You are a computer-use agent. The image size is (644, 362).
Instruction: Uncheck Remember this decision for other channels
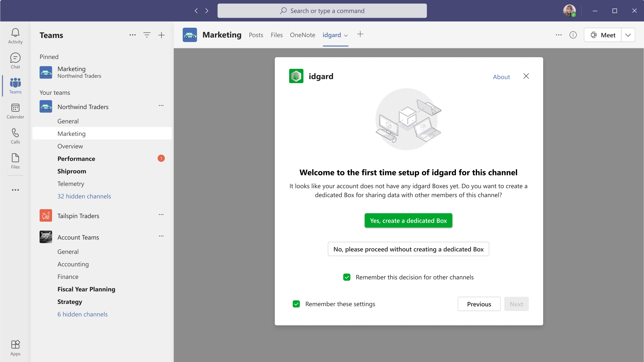point(347,277)
